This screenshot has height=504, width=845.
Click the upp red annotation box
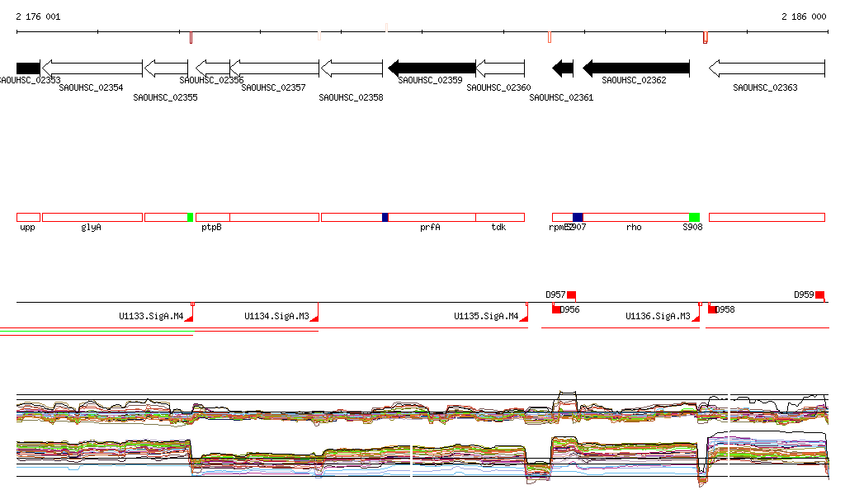pos(29,218)
